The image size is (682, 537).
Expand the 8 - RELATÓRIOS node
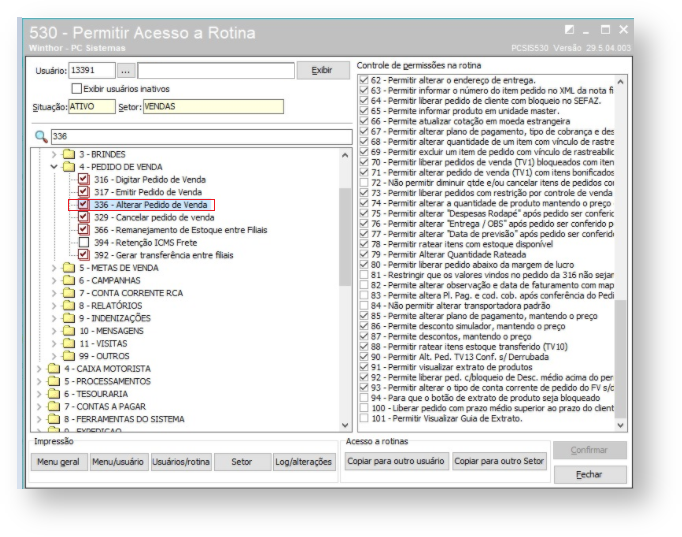pos(54,306)
